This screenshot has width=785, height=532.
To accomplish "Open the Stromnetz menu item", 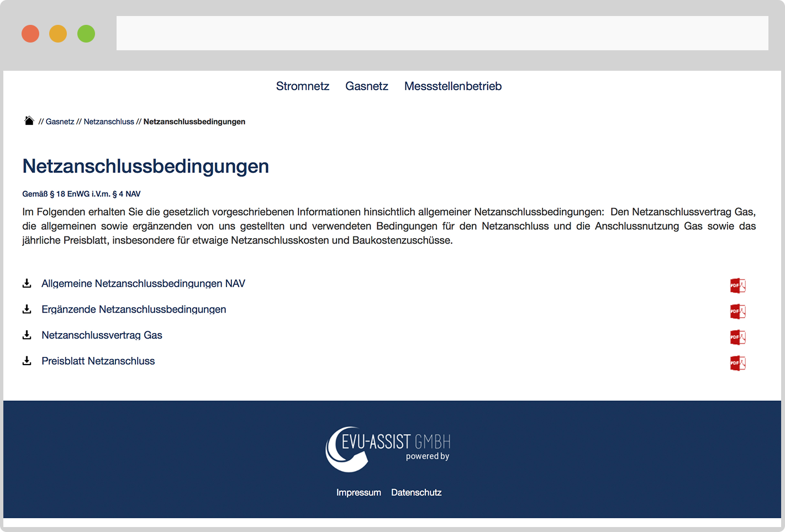I will click(302, 86).
